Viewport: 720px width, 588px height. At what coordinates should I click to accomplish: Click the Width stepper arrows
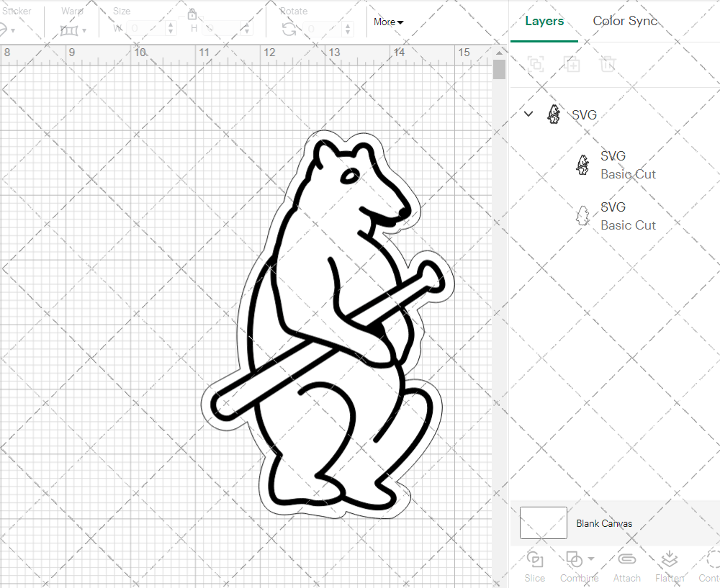(x=171, y=29)
